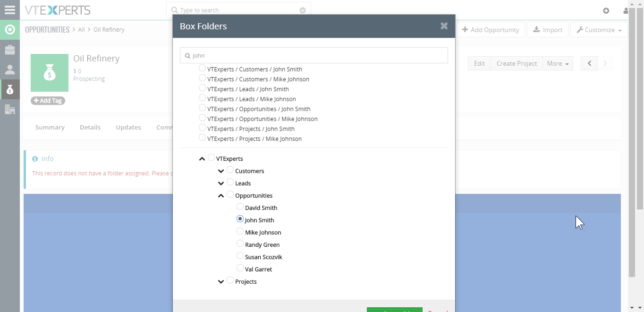Click the Oil Refinery green money bag image
This screenshot has height=312, width=644.
pos(50,73)
